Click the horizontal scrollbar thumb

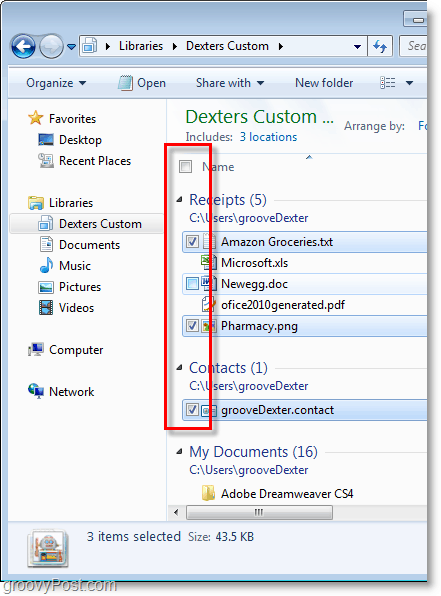259,512
